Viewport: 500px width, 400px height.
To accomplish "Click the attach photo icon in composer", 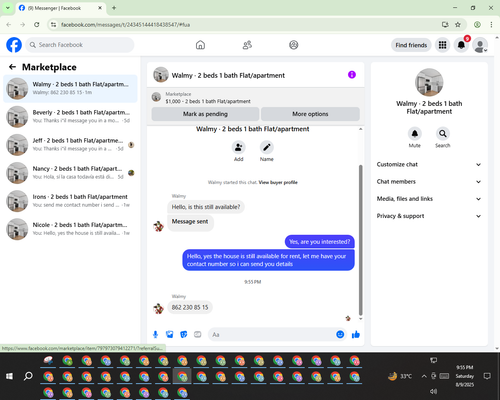I will pos(170,334).
